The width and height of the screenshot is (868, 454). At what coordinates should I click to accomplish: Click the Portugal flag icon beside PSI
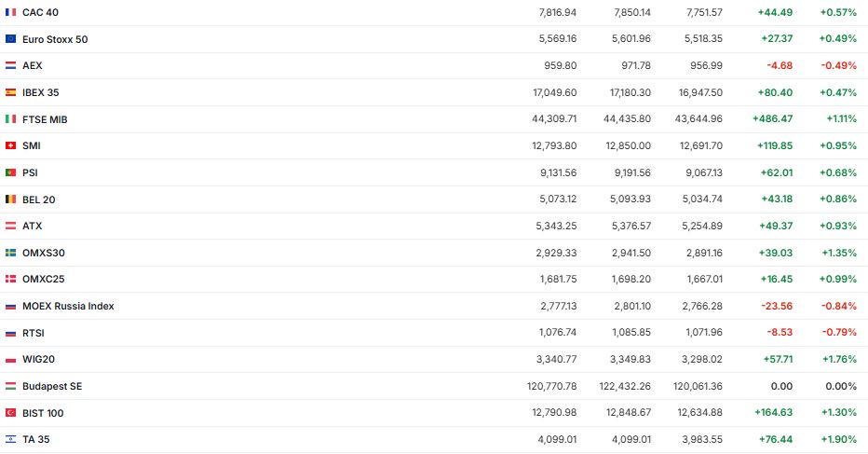10,172
